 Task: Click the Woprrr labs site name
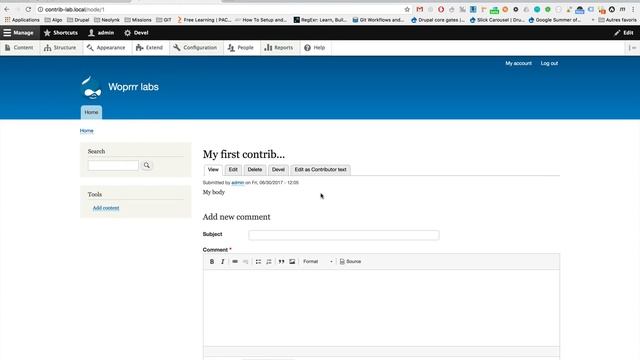pos(133,87)
